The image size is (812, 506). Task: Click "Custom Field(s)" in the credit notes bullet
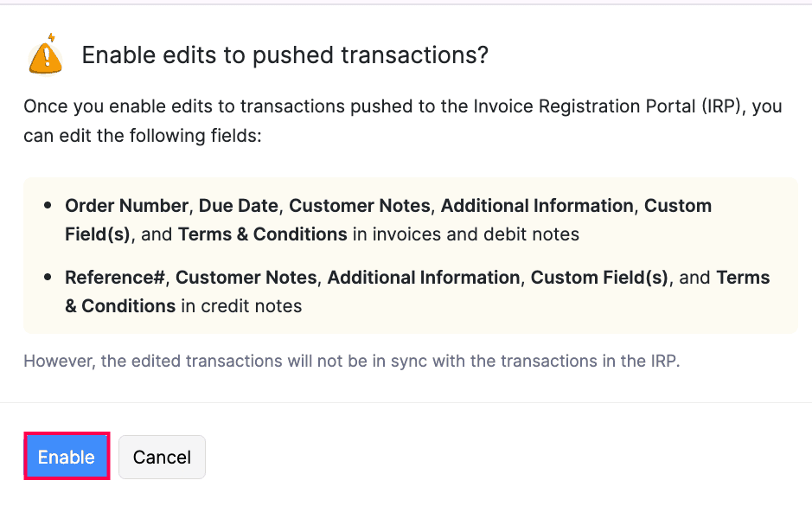coord(599,278)
